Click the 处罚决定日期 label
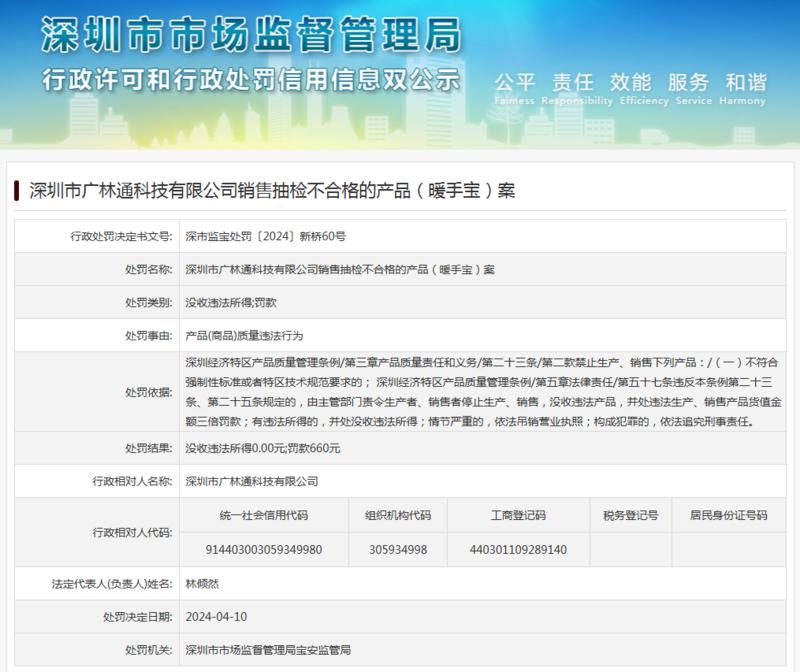800x672 pixels. 138,616
